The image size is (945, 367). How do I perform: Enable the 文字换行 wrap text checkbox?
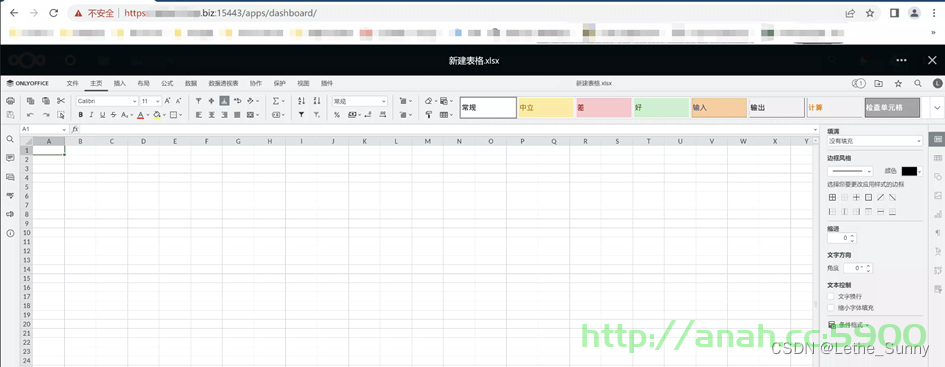pyautogui.click(x=831, y=296)
